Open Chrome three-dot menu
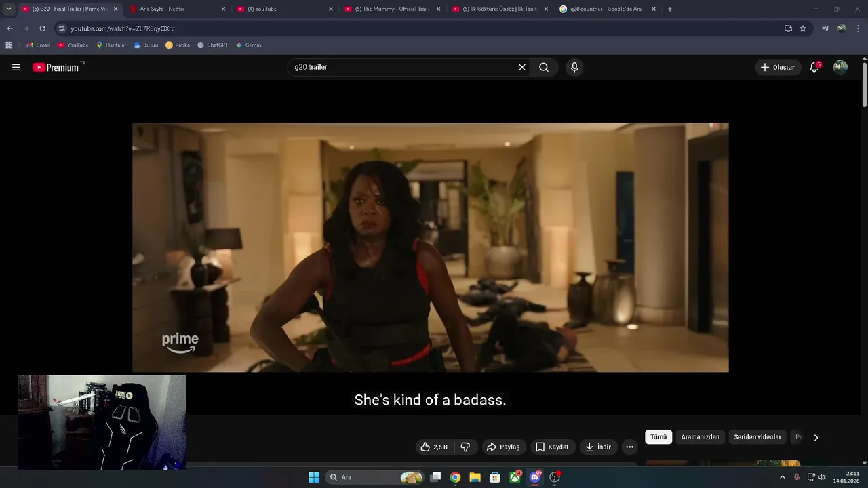 tap(858, 28)
